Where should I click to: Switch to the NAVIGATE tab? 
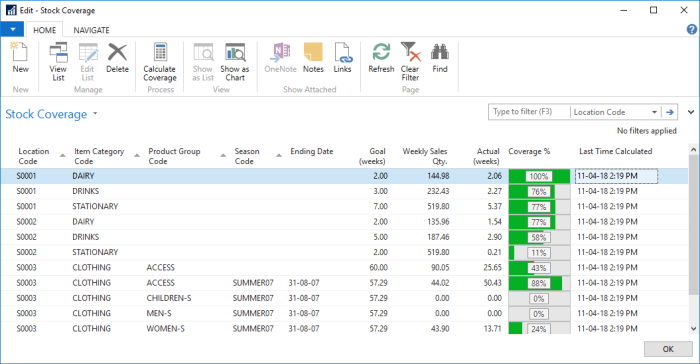tap(92, 30)
